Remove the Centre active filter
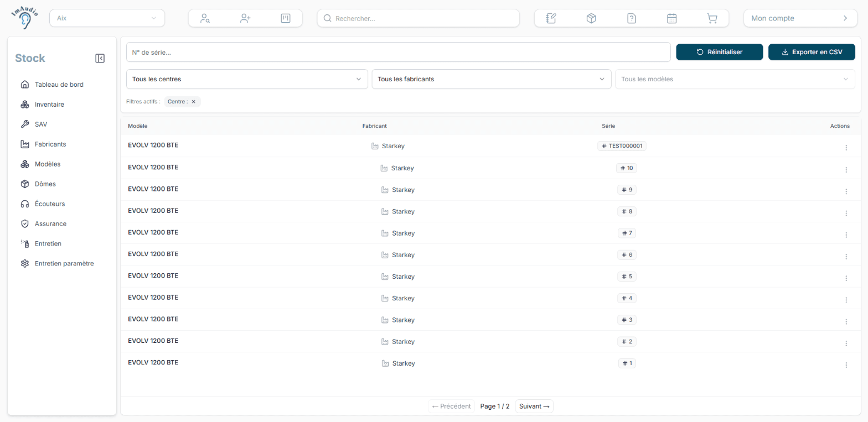The height and width of the screenshot is (422, 868). pyautogui.click(x=194, y=102)
